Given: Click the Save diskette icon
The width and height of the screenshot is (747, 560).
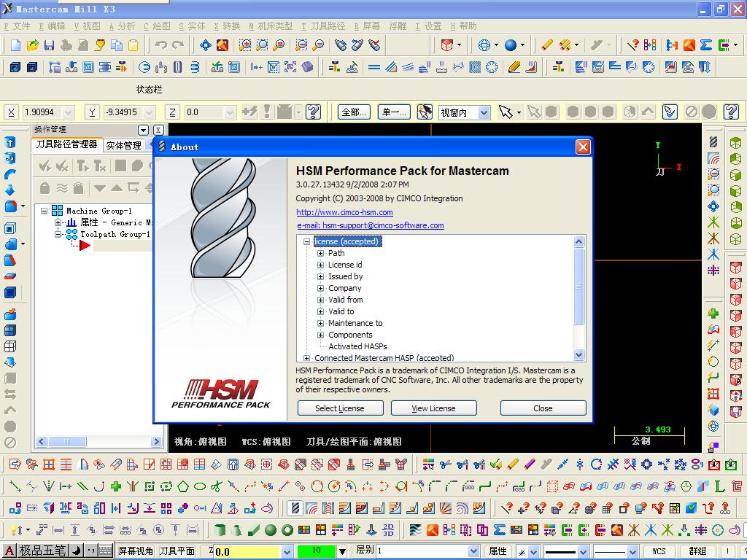Looking at the screenshot, I should [x=49, y=45].
